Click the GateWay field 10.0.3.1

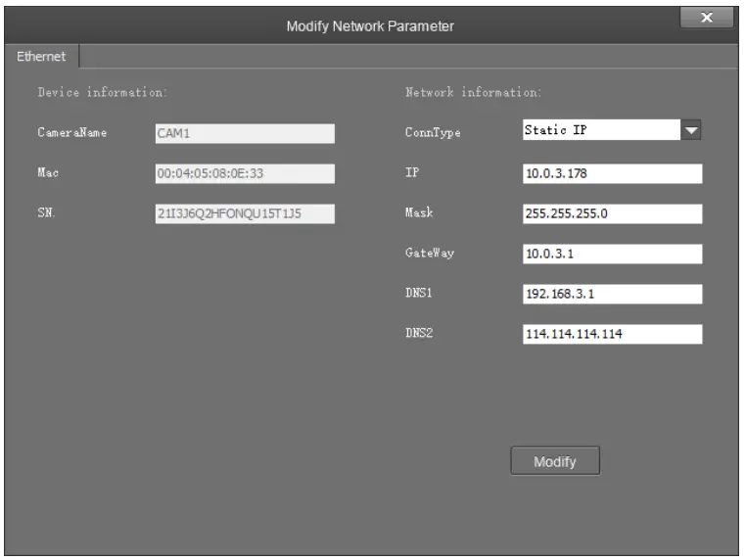click(612, 254)
